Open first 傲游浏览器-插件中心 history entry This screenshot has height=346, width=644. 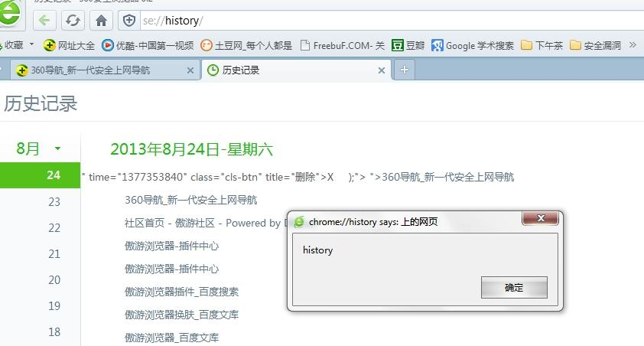pos(171,246)
